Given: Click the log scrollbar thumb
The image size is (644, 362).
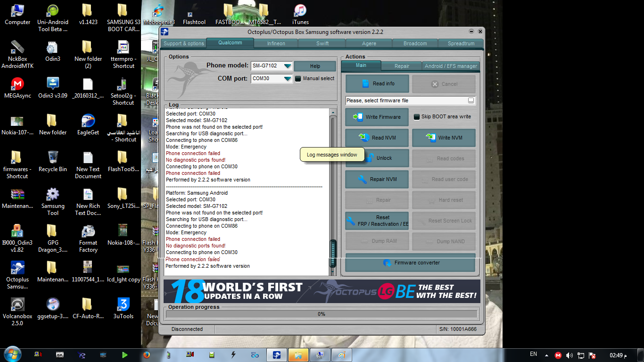Looking at the screenshot, I should (x=333, y=253).
